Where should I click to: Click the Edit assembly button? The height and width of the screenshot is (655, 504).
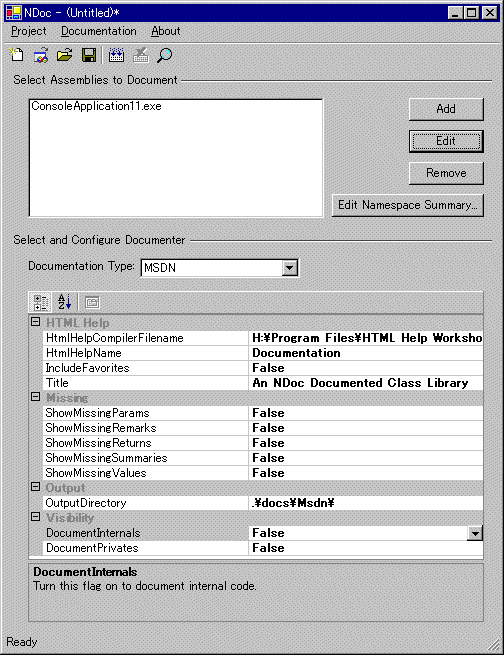coord(446,141)
